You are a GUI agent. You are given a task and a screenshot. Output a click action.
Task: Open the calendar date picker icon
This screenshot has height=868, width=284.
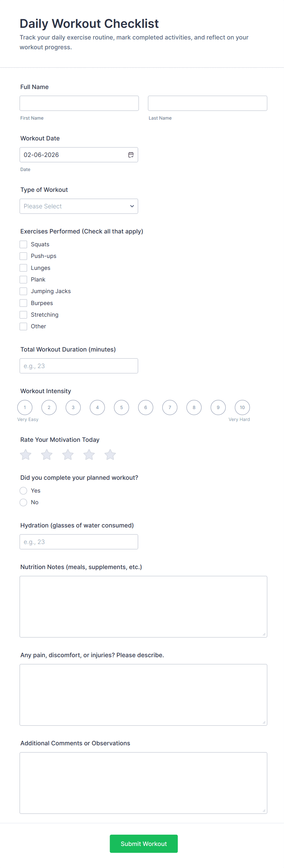tap(131, 155)
